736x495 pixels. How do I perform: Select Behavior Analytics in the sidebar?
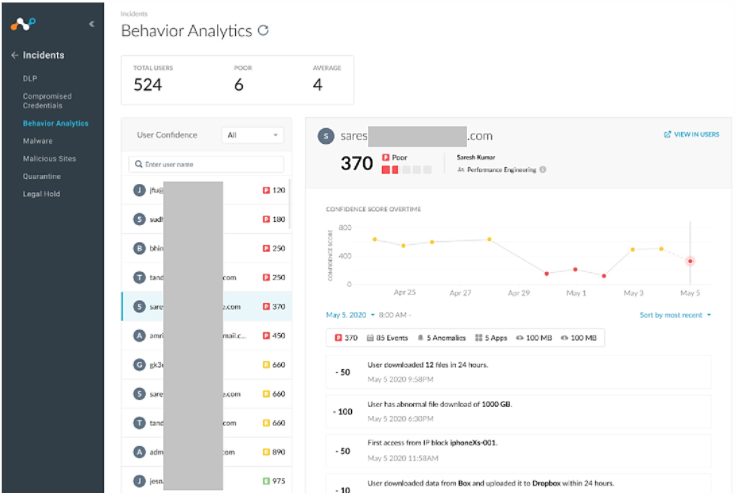click(x=55, y=123)
